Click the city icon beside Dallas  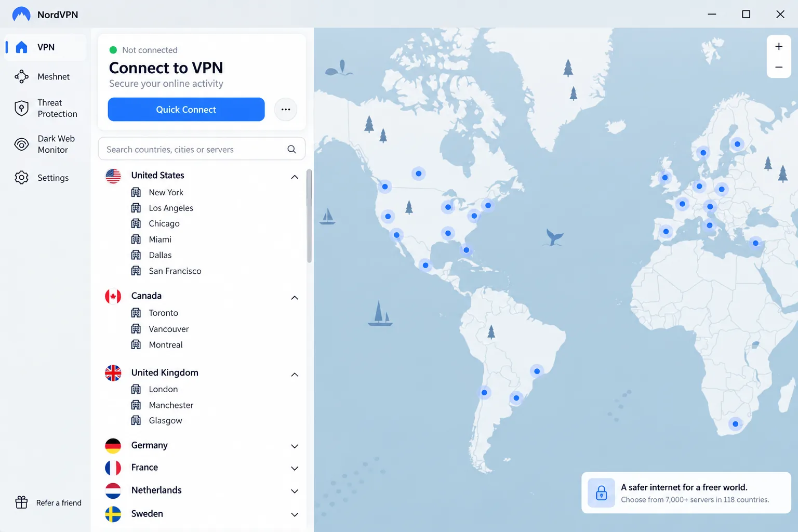[136, 255]
